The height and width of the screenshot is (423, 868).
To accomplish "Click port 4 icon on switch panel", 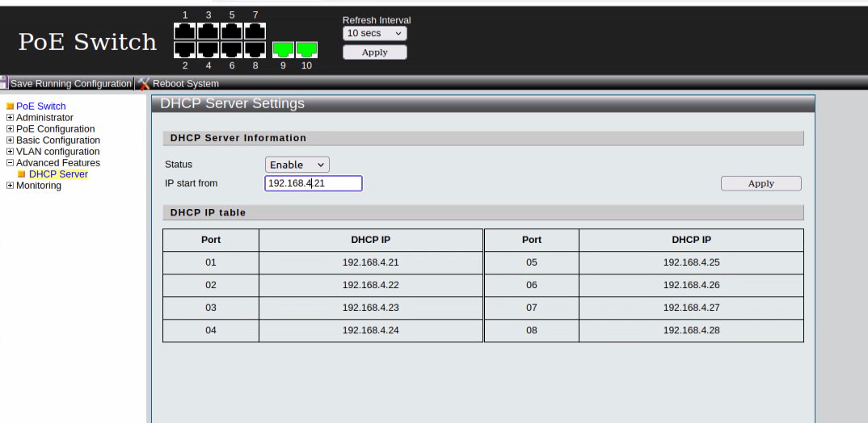I will click(209, 50).
